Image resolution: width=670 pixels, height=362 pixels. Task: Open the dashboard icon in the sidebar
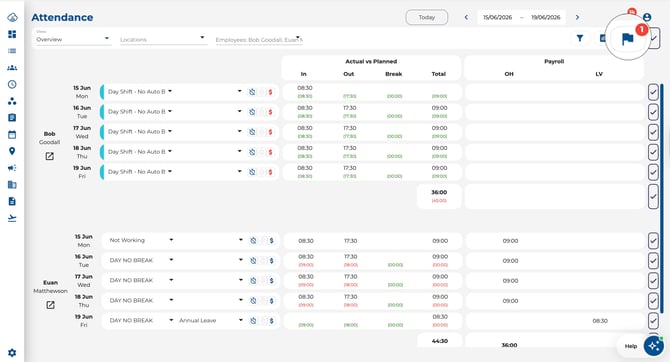[x=12, y=34]
